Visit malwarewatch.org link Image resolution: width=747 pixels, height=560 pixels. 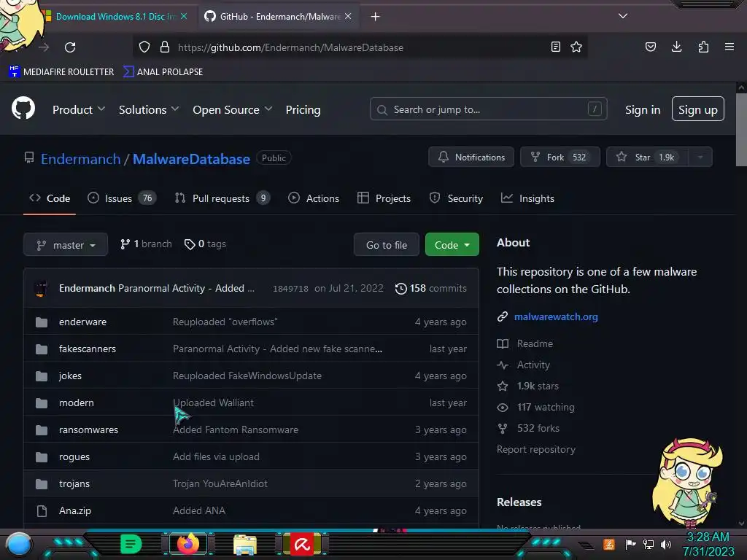pos(555,316)
